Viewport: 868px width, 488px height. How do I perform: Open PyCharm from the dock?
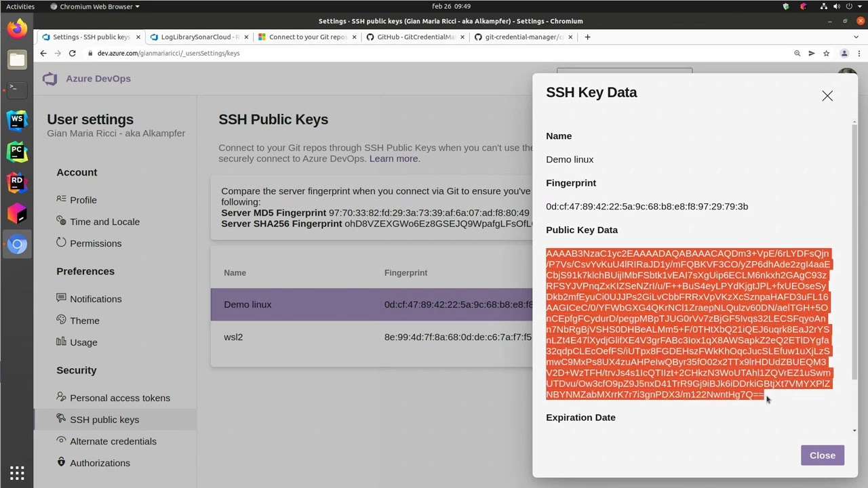(17, 152)
